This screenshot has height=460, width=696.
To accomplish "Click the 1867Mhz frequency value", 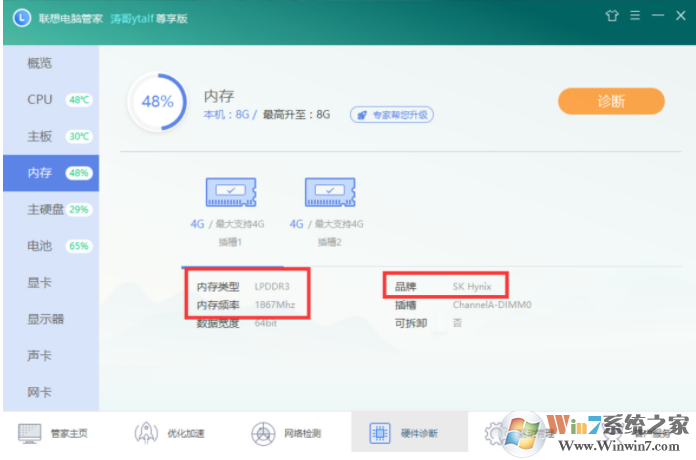I will point(275,305).
